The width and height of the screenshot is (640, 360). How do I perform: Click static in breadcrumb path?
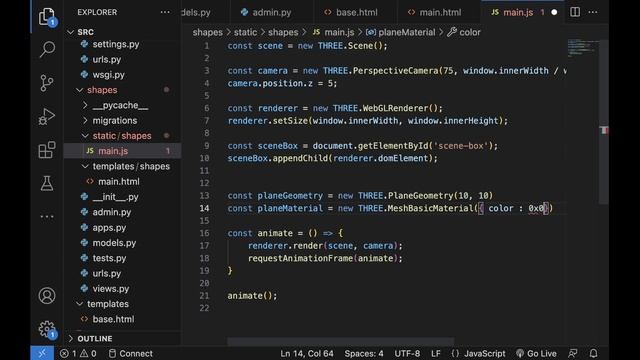coord(245,32)
